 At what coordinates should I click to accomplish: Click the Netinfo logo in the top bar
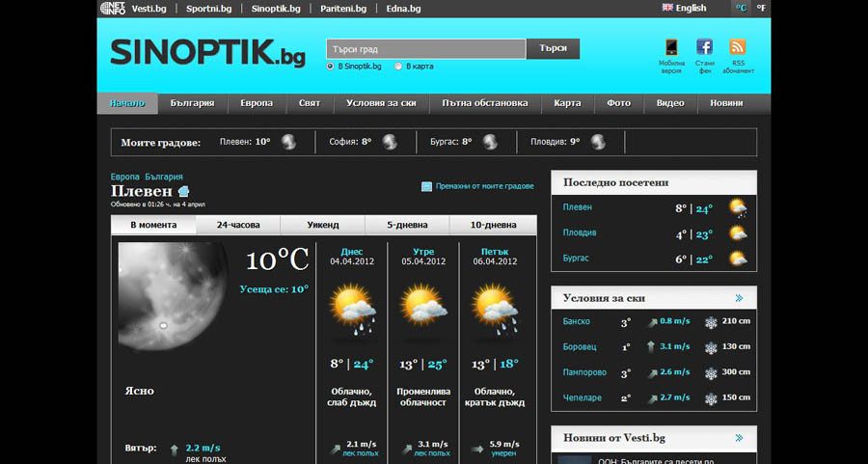coord(113,9)
